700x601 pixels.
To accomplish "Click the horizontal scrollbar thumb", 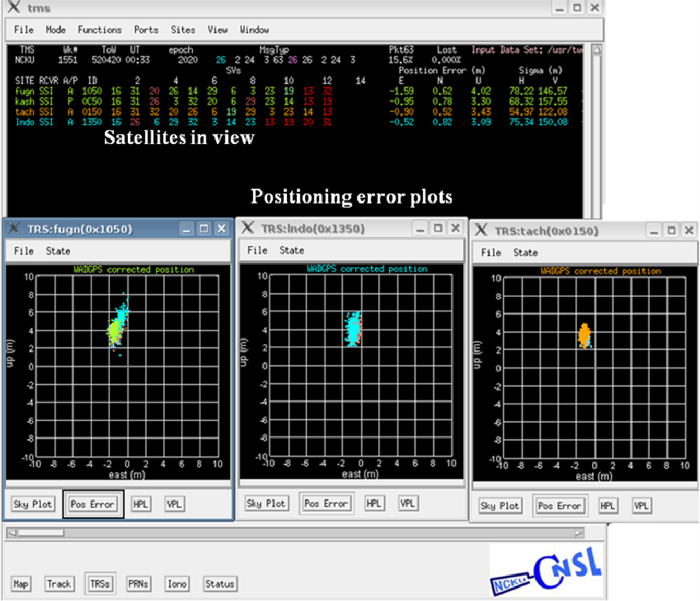I will coord(41,532).
